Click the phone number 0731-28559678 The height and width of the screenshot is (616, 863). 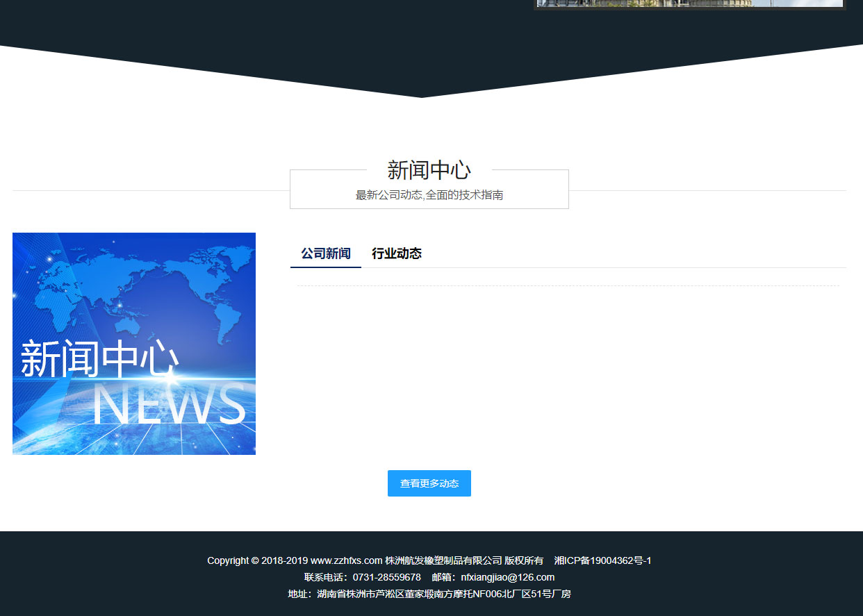386,577
